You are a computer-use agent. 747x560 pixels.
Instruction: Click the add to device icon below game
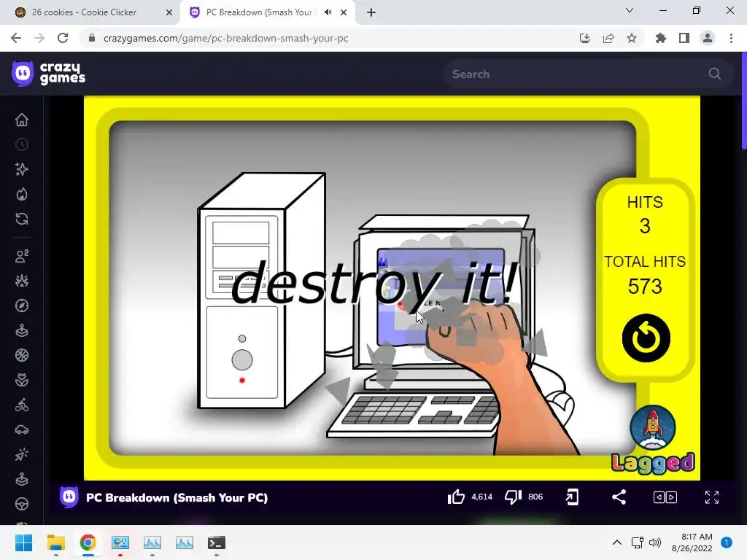click(572, 497)
